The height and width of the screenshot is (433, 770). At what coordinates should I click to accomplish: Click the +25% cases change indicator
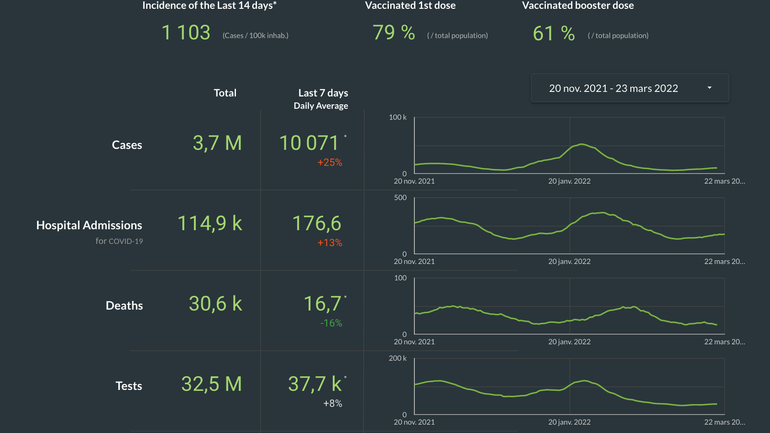tap(329, 162)
